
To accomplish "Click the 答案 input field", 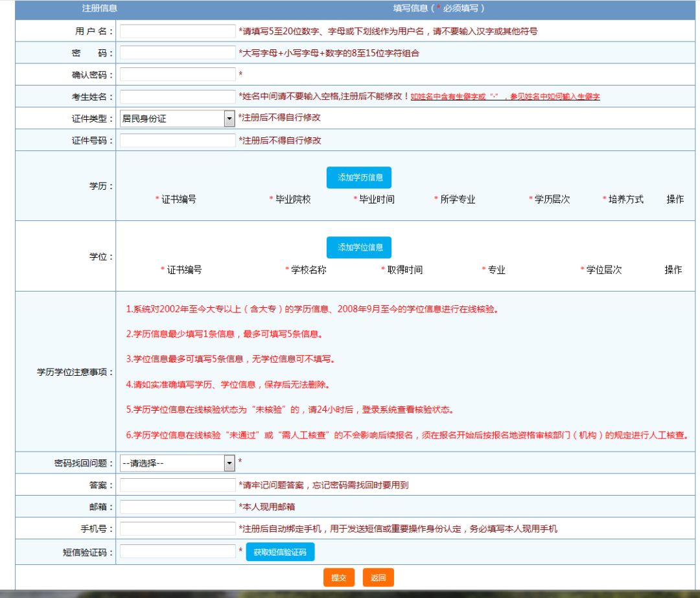I will coord(178,485).
